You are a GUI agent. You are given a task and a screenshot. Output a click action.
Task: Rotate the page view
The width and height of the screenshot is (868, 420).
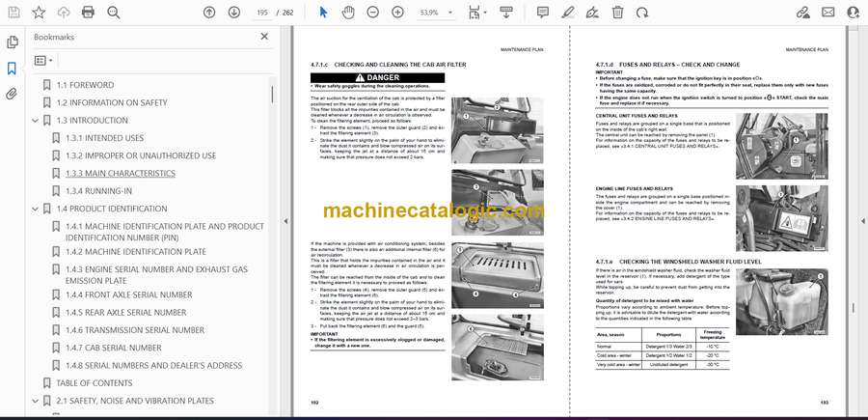pos(642,13)
